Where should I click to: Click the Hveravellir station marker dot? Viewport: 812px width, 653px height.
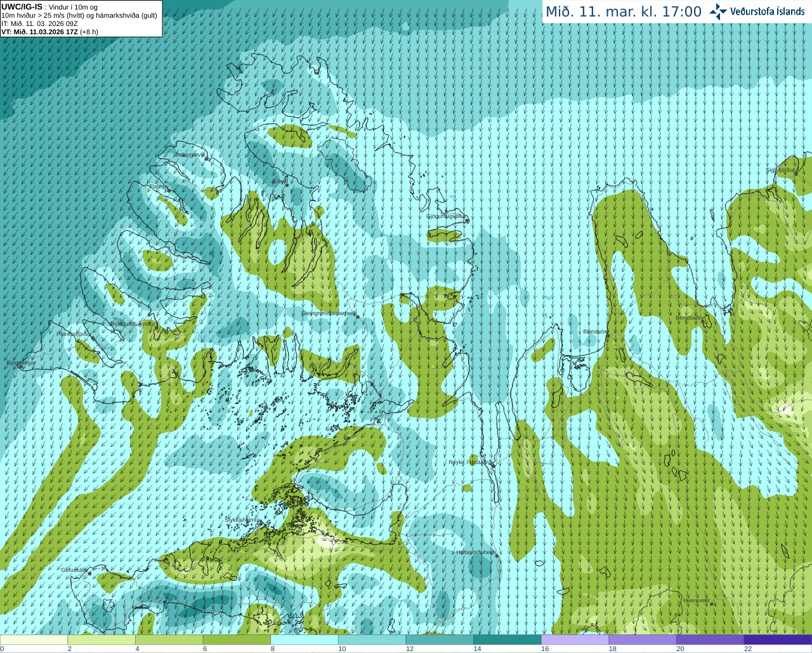pos(711,604)
